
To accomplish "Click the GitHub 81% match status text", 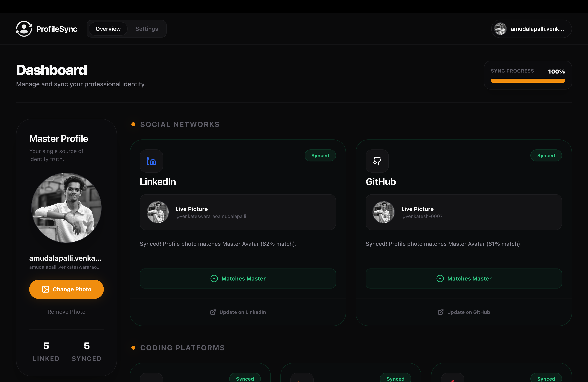I will pyautogui.click(x=443, y=244).
